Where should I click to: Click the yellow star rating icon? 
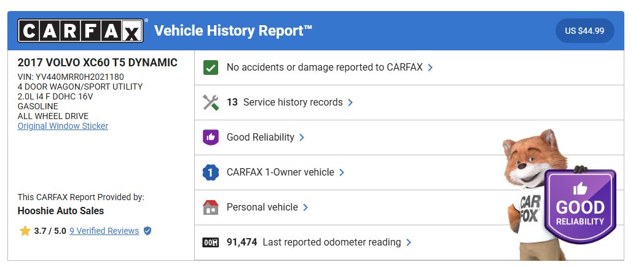point(25,231)
